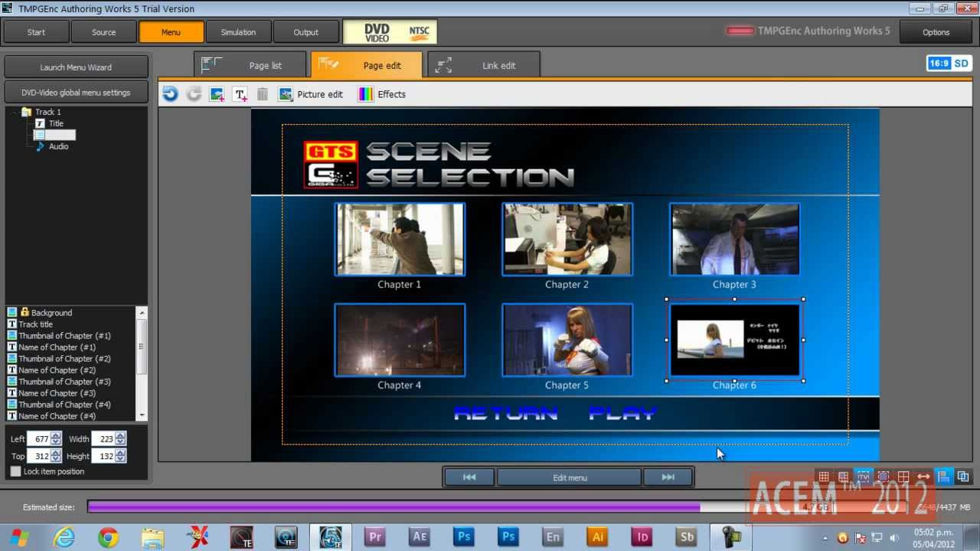Click the Chapter 3 thumbnail in menu
This screenshot has width=980, height=551.
[x=735, y=240]
